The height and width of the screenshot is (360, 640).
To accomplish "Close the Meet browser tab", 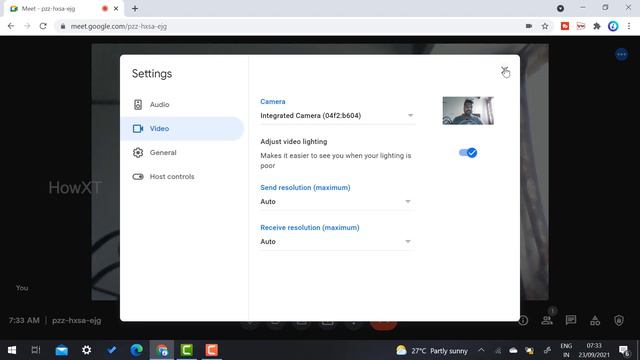I will 116,8.
